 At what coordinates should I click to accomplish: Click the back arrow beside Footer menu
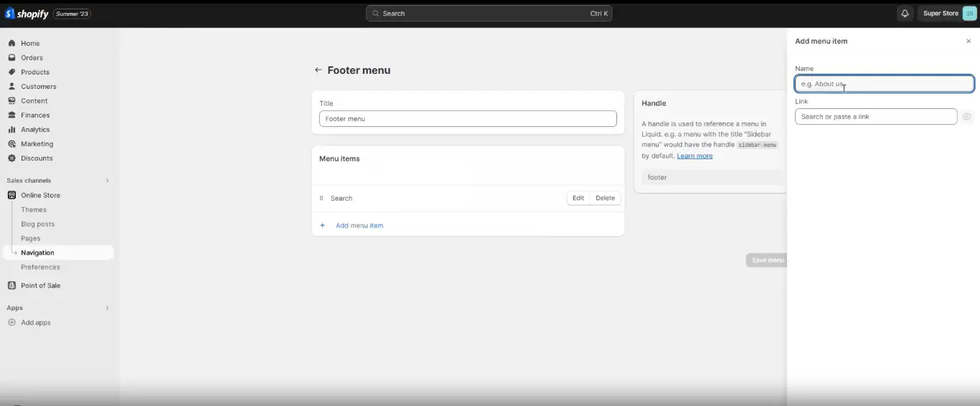pyautogui.click(x=319, y=70)
